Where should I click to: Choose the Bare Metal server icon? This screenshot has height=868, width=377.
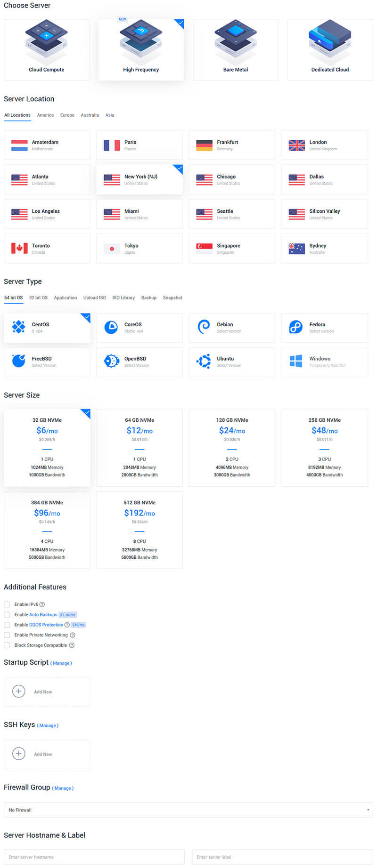pos(236,42)
